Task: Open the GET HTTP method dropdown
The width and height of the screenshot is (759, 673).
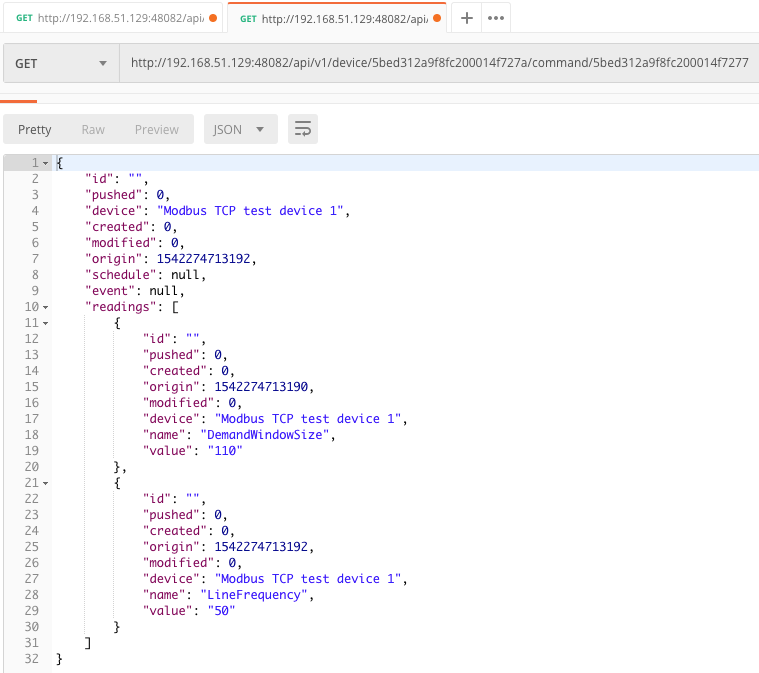Action: pyautogui.click(x=60, y=63)
